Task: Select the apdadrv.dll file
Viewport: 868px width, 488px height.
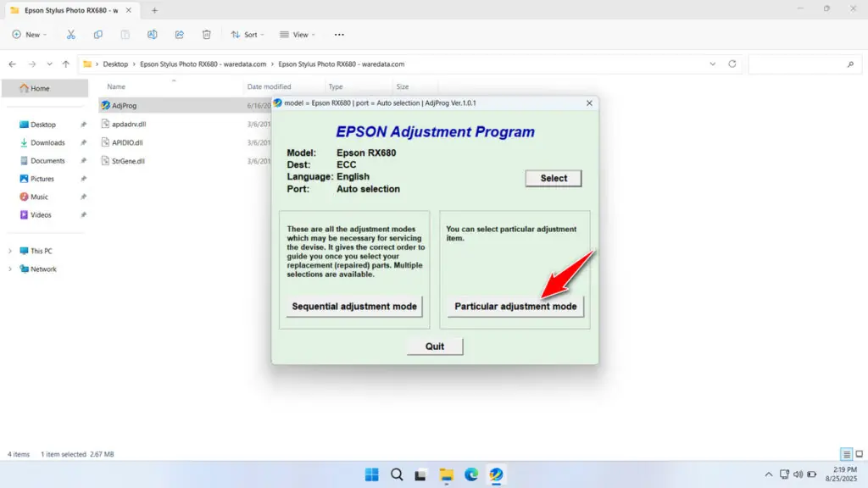Action: coord(129,124)
